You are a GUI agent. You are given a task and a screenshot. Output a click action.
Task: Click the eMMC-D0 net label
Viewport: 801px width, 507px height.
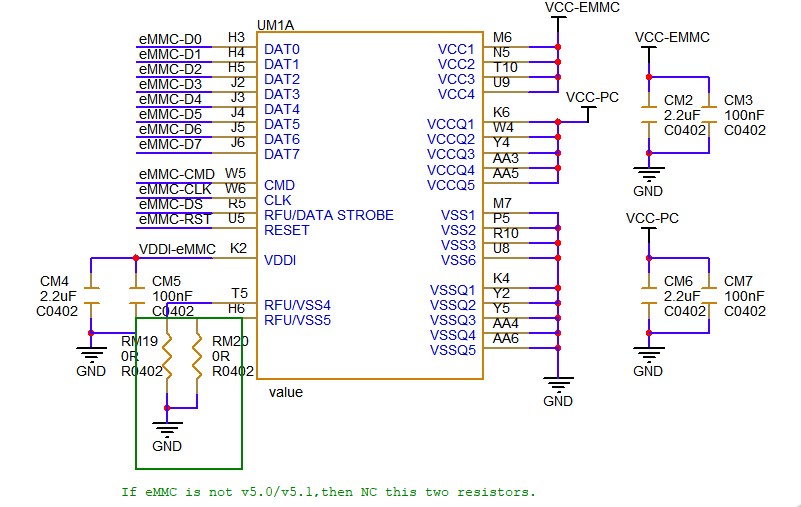[x=170, y=40]
